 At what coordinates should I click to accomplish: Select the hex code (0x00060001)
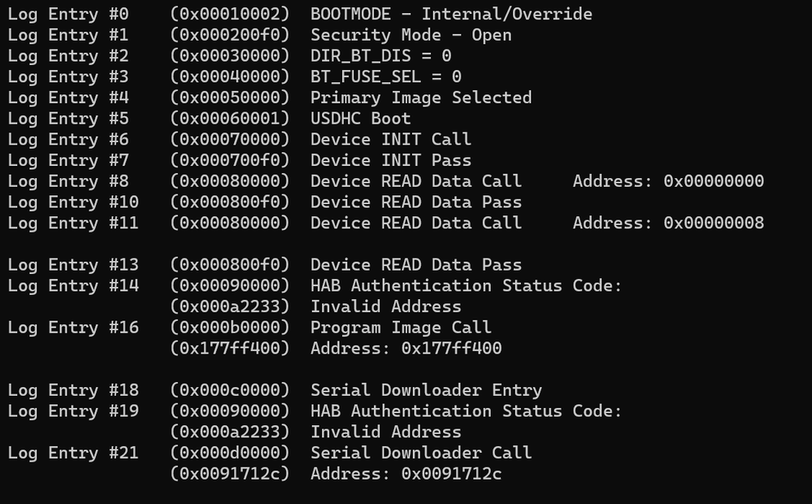coord(230,119)
